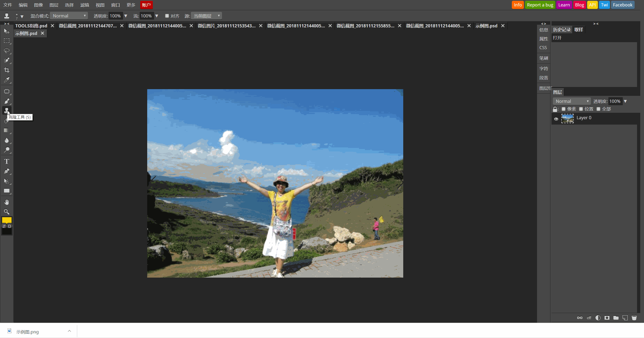Select the Text tool

pos(6,161)
